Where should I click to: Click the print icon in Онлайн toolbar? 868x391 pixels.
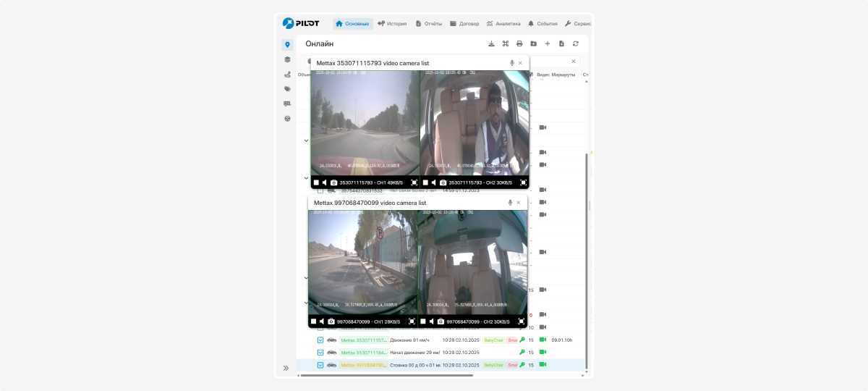click(519, 43)
